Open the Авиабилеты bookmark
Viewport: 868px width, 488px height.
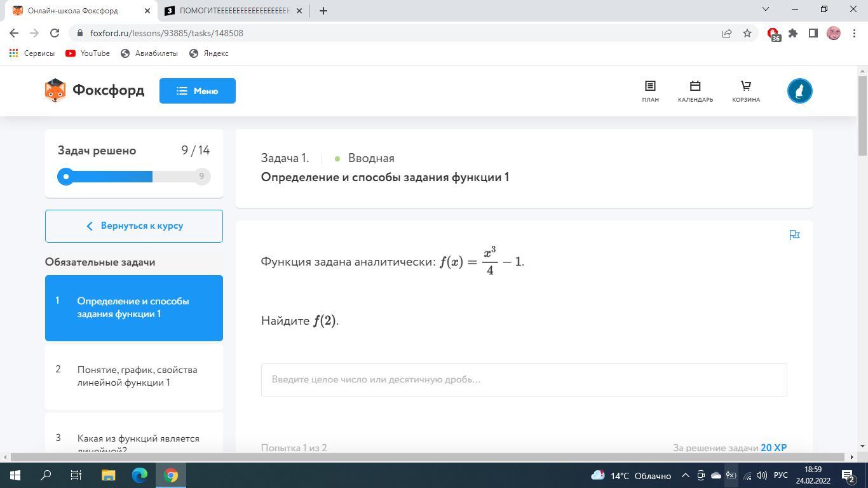click(x=149, y=53)
